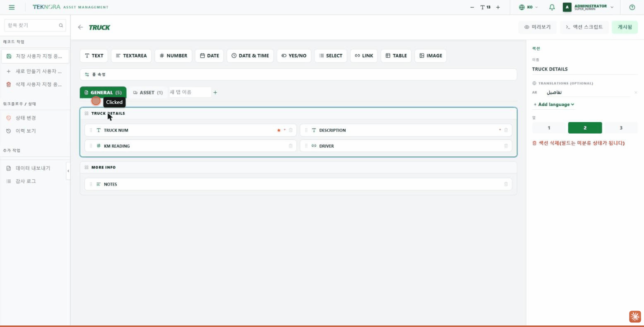
Task: Delete the KM READING field
Action: coord(291,146)
